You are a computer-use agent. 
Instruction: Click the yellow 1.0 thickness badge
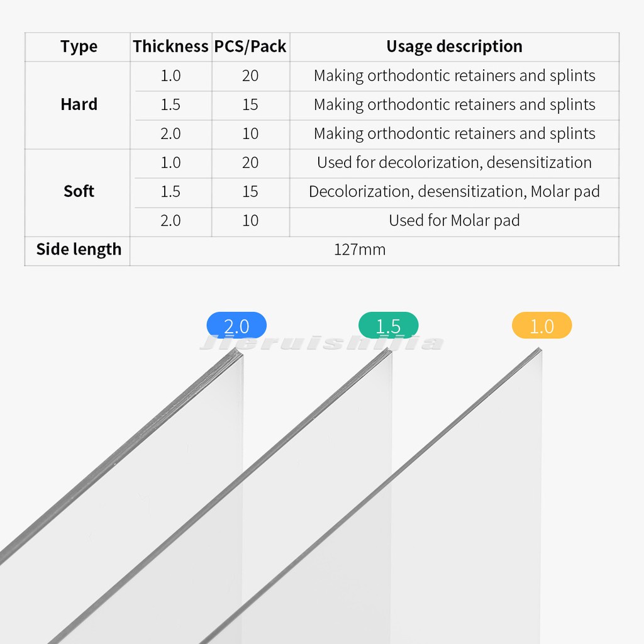coord(541,326)
